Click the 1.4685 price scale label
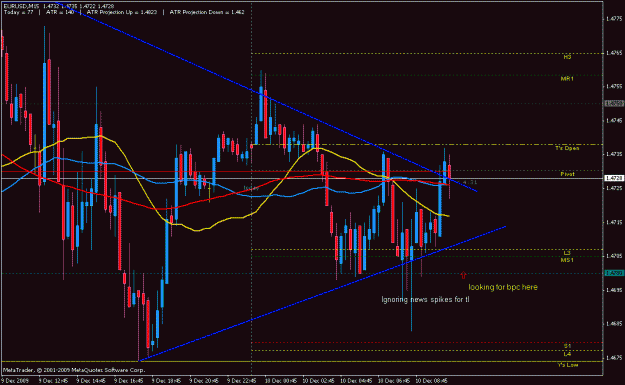625x385 pixels. [x=614, y=324]
